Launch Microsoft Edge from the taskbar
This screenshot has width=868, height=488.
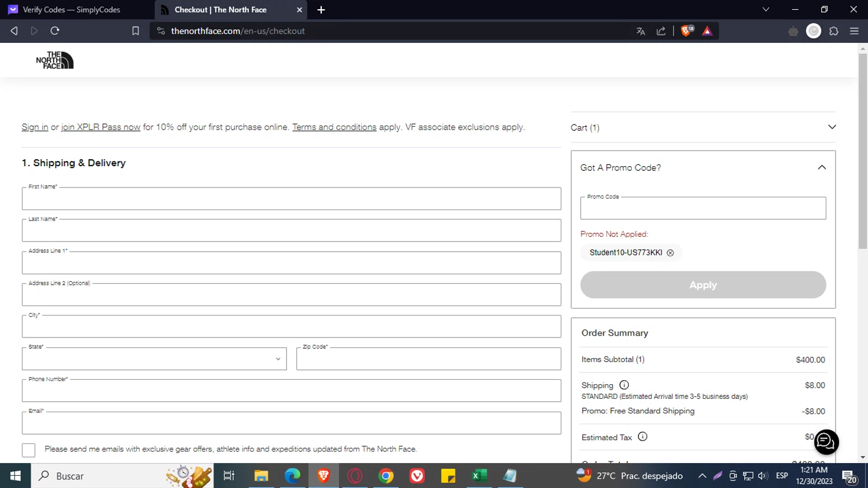point(292,476)
